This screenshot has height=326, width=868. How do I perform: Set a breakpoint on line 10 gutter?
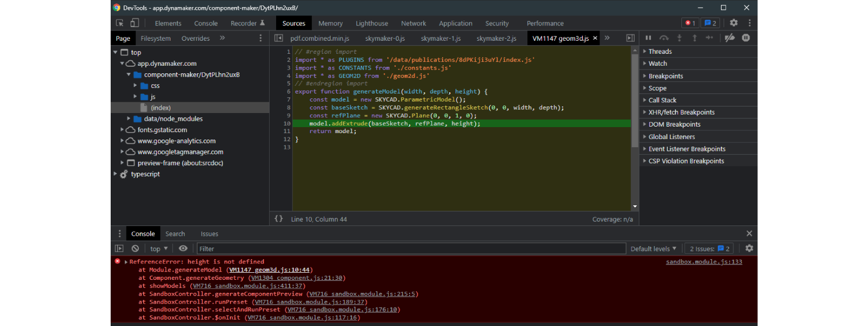[286, 123]
